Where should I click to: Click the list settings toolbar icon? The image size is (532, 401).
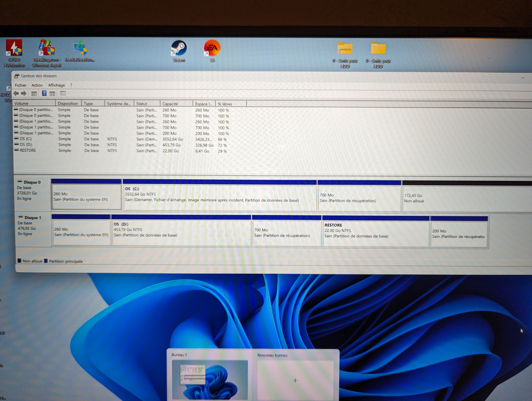[63, 93]
